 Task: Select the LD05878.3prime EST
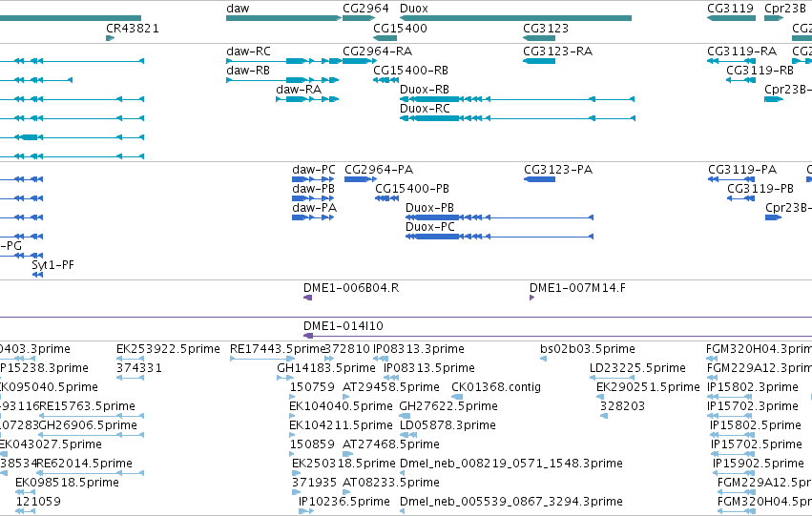tap(408, 435)
